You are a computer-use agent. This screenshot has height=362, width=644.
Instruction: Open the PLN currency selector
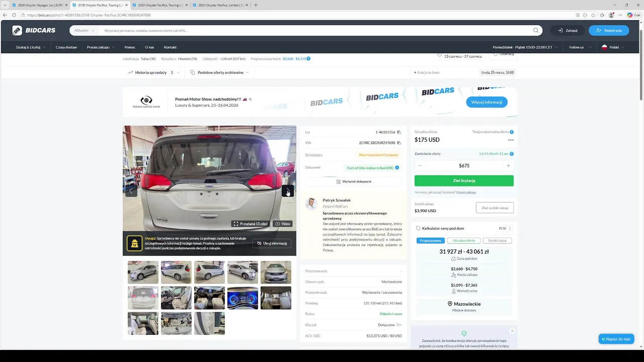(505, 228)
